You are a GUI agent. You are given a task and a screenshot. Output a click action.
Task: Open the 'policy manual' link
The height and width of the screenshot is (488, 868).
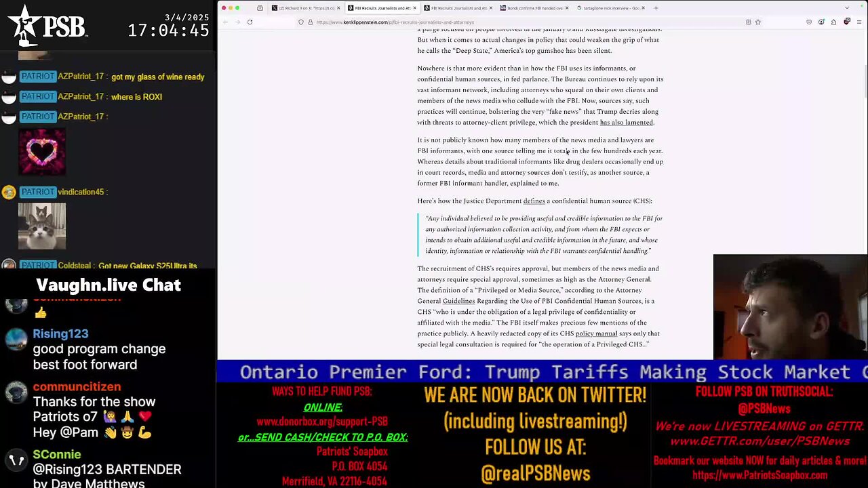[596, 333]
